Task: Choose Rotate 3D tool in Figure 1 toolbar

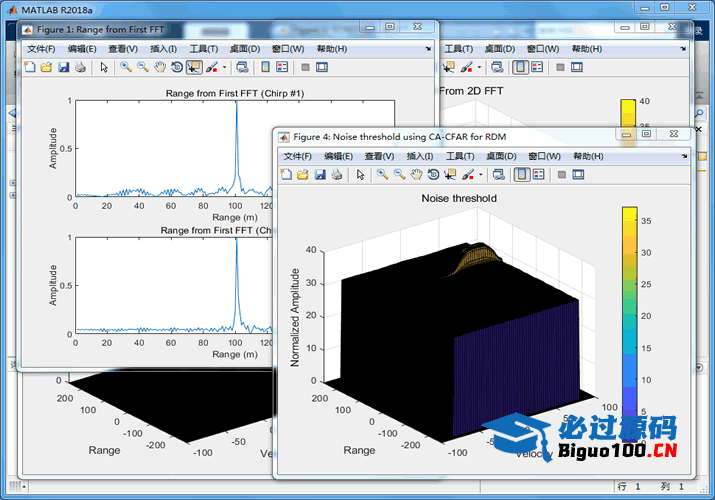Action: pyautogui.click(x=177, y=67)
